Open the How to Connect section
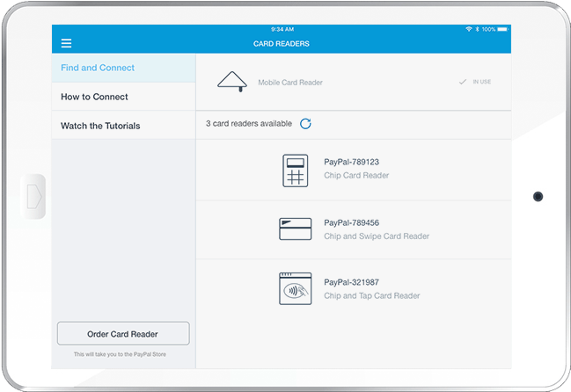The height and width of the screenshot is (392, 571). coord(123,97)
